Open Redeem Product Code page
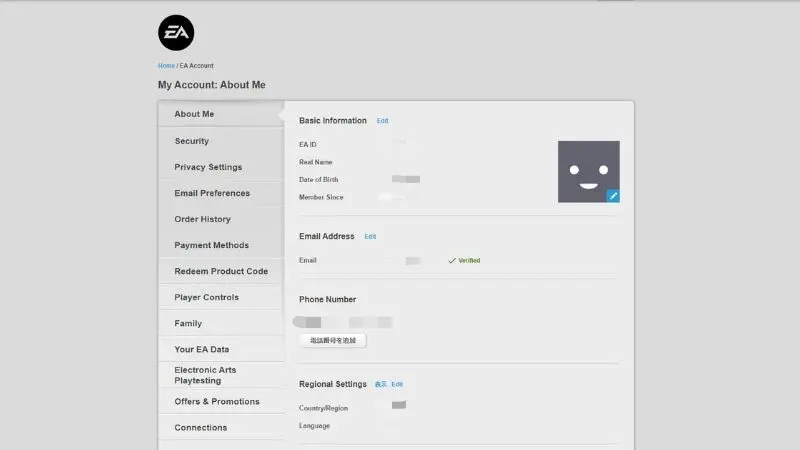Viewport: 800px width, 450px height. click(221, 271)
